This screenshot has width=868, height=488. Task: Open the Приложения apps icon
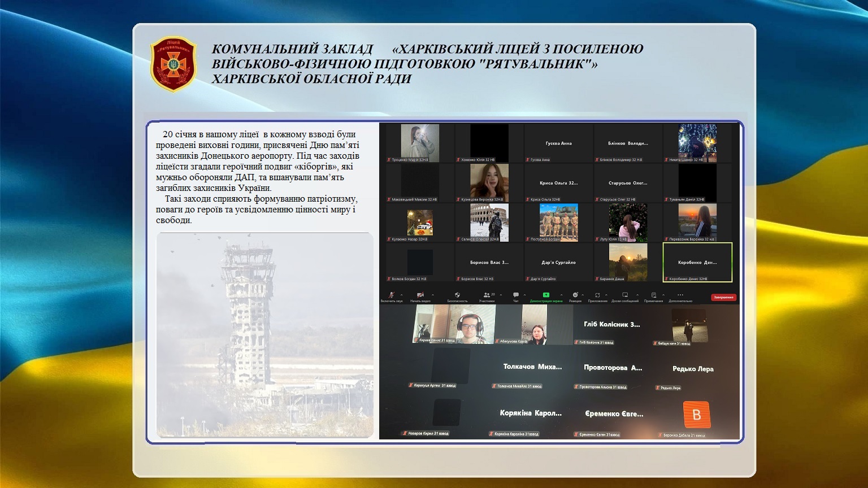597,295
